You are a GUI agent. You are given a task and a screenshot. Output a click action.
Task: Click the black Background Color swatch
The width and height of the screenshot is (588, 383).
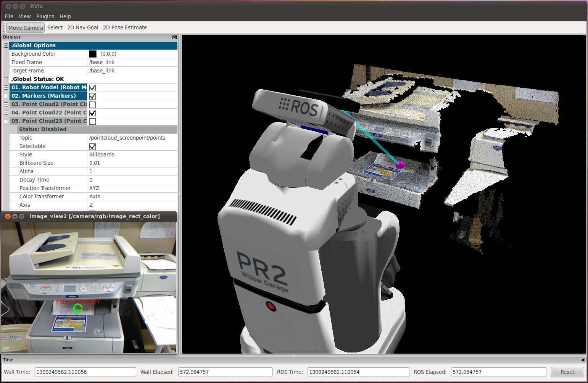(x=93, y=54)
